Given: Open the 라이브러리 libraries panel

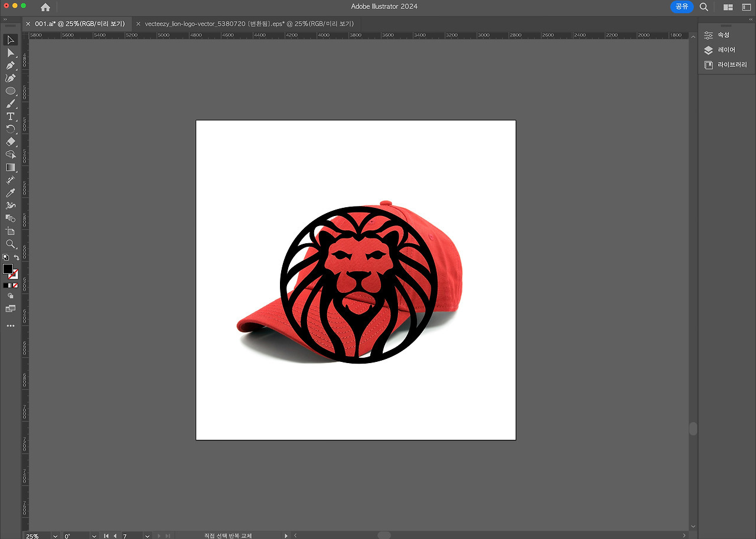Looking at the screenshot, I should tap(725, 65).
